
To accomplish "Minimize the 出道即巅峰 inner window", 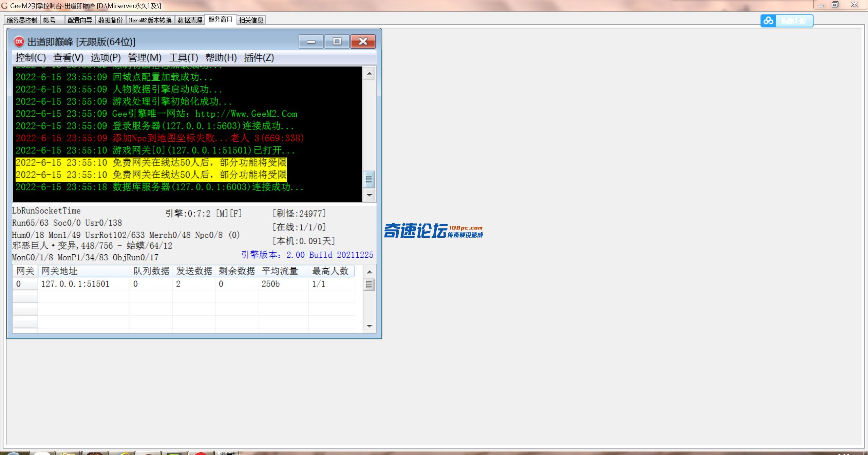I will coord(311,42).
